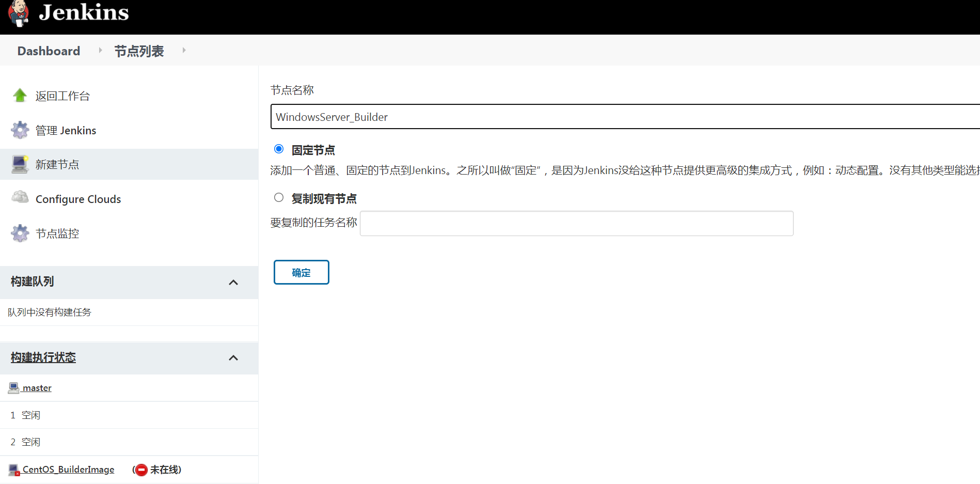This screenshot has width=980, height=484.
Task: Click the Jenkins butler logo icon
Action: click(x=19, y=13)
